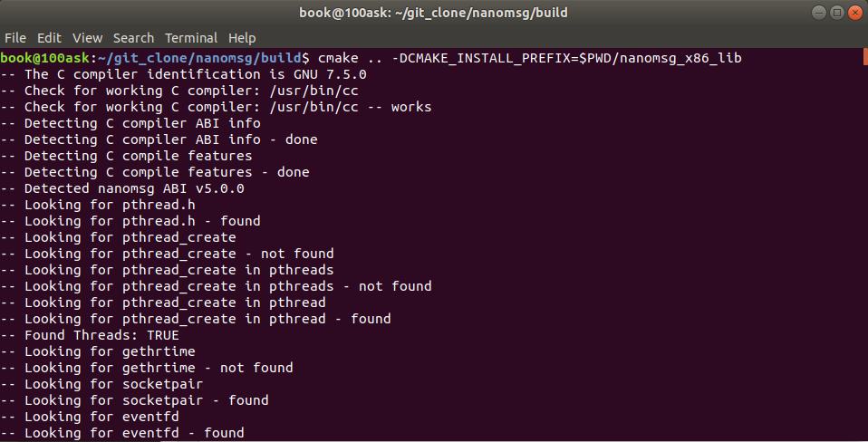Close the terminal window
This screenshot has width=868, height=442.
point(855,12)
